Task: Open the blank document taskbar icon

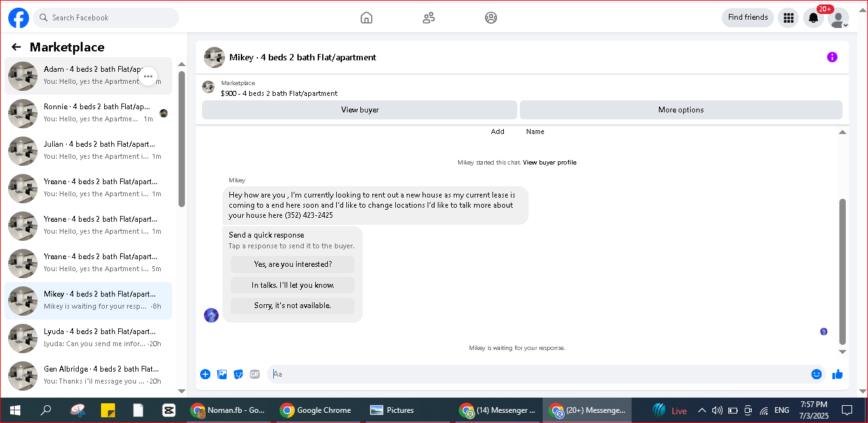Action: click(x=138, y=410)
